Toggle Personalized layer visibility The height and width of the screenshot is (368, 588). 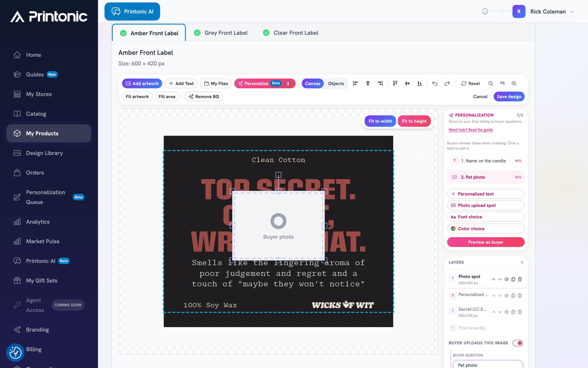tap(507, 296)
